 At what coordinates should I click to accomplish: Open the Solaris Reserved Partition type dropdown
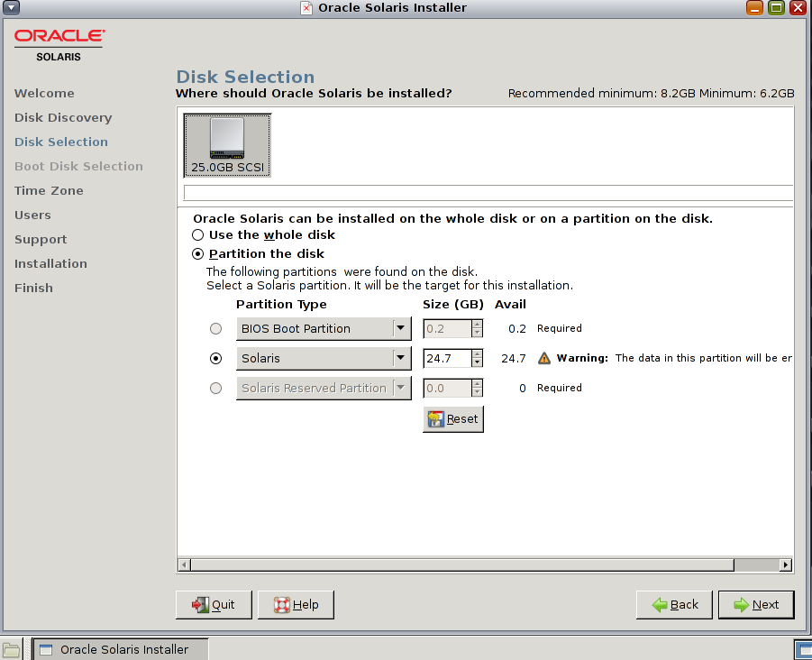(x=324, y=388)
